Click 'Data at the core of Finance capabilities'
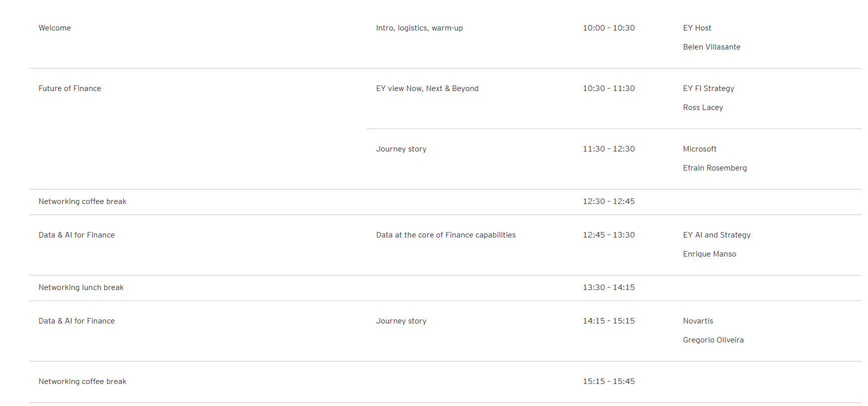 pos(446,235)
